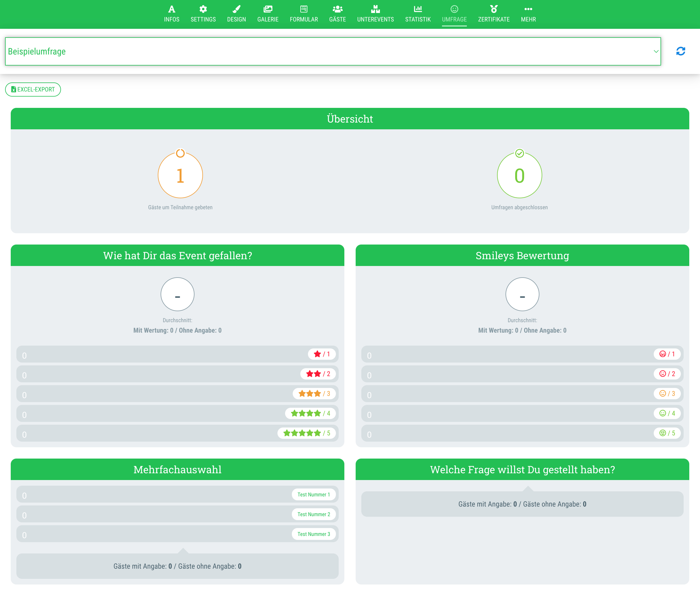Open the Gäste people icon
This screenshot has height=591, width=700.
(x=337, y=9)
